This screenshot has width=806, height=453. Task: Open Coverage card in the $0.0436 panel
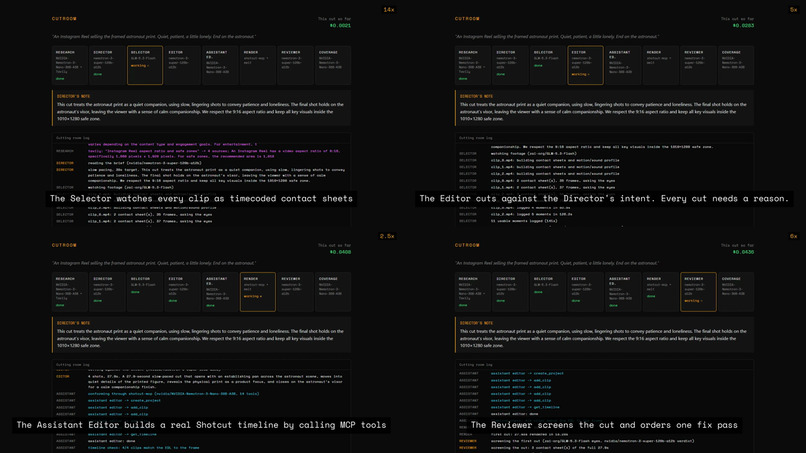click(736, 292)
